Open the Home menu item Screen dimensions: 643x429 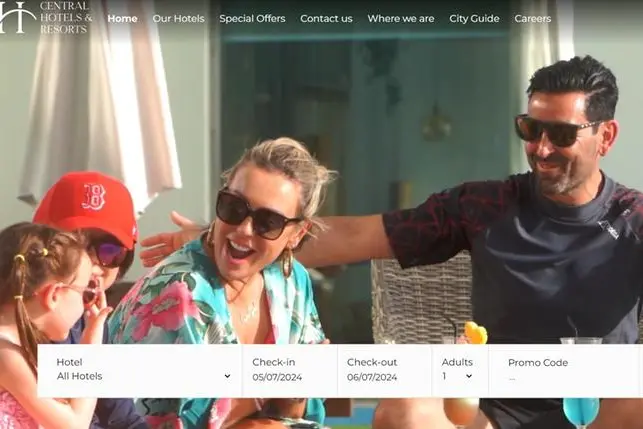[122, 18]
